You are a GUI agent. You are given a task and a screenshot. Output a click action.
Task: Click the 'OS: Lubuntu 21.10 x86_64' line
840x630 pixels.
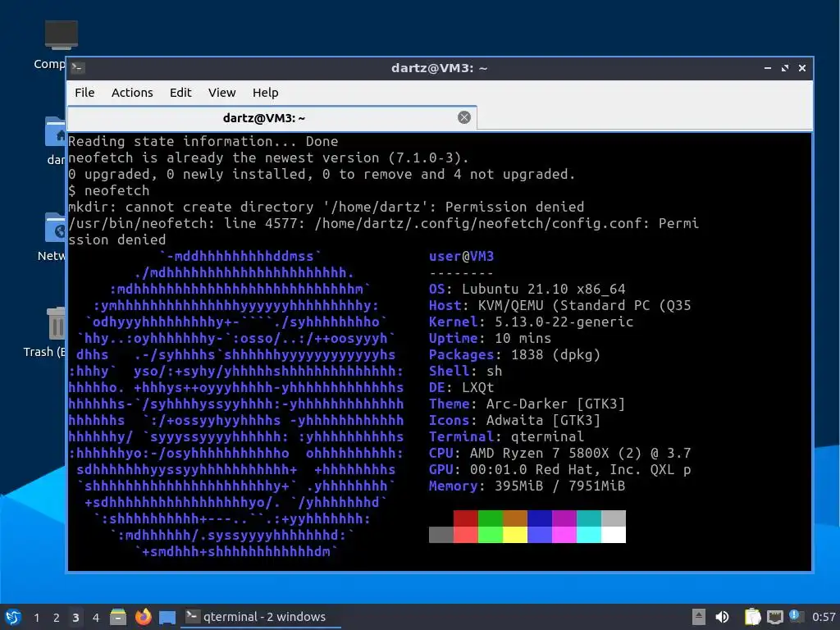pyautogui.click(x=527, y=289)
